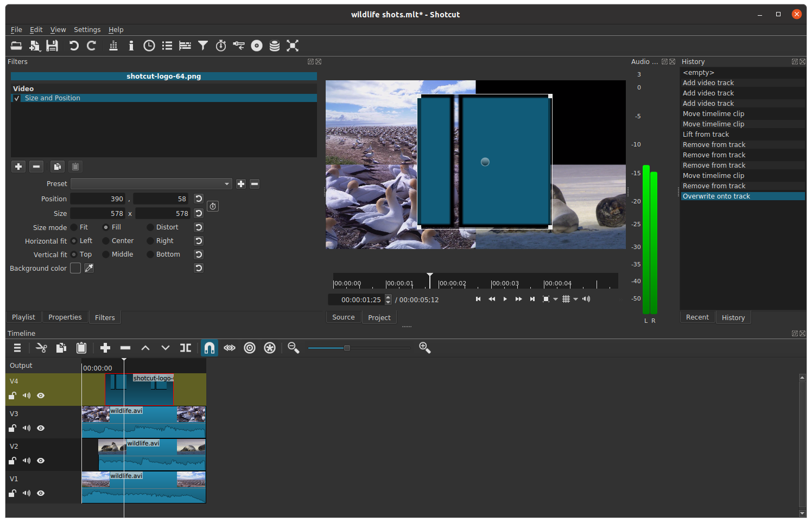Open the Filters funnel icon in toolbar
Image resolution: width=812 pixels, height=523 pixels.
(203, 46)
